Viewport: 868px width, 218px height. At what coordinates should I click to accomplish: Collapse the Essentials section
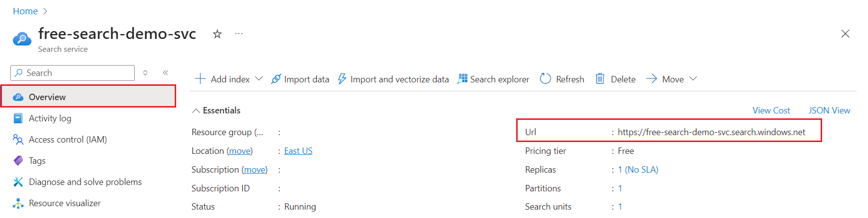click(x=196, y=111)
